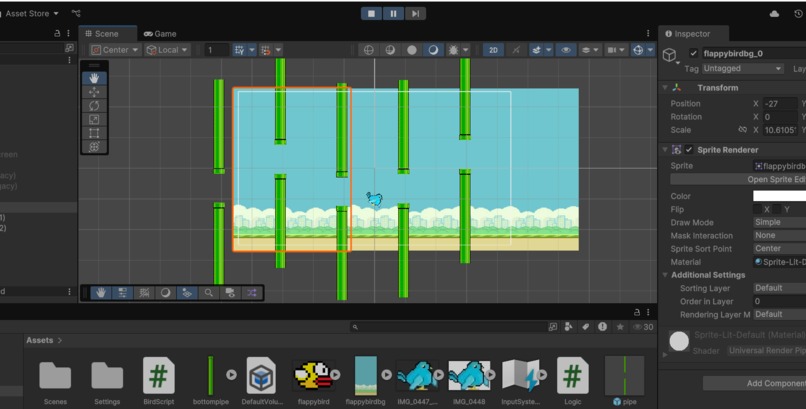806x409 pixels.
Task: Expand the bottompipe asset sub-sprites arrow
Action: coord(231,375)
